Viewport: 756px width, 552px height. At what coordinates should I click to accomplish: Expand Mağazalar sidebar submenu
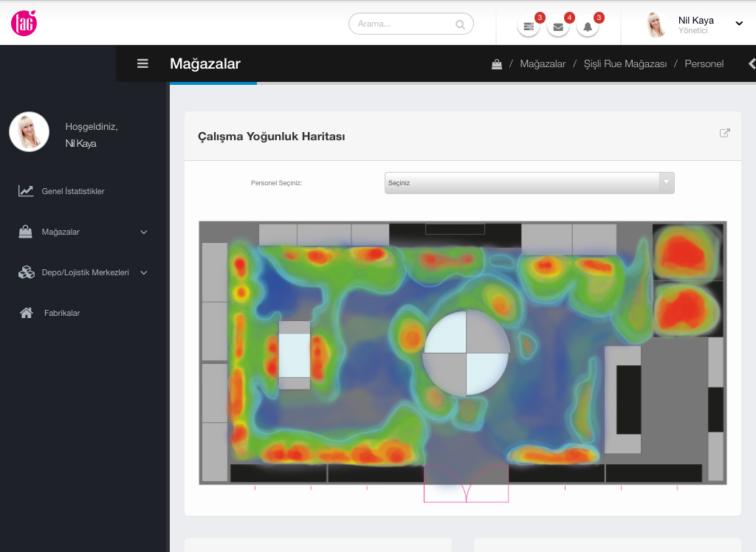pyautogui.click(x=143, y=232)
